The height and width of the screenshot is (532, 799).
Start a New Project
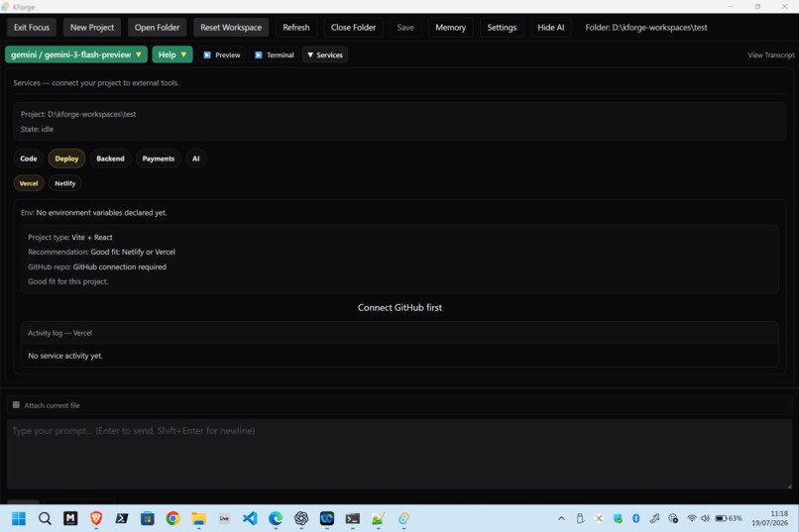point(92,28)
